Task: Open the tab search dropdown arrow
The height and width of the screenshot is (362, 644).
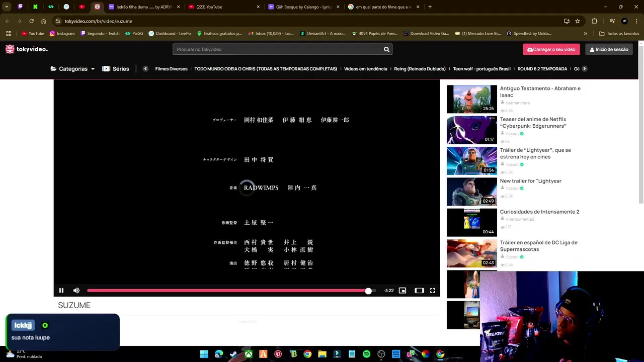Action: [x=7, y=7]
